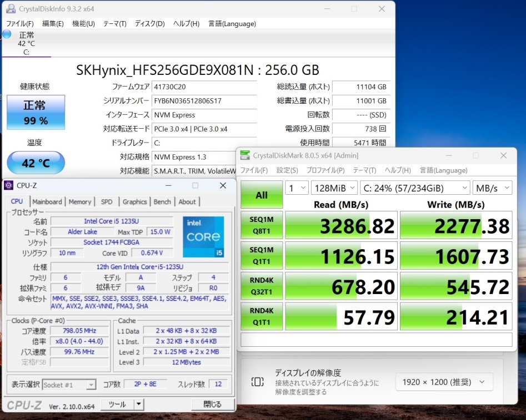Image resolution: width=526 pixels, height=420 pixels.
Task: Open the Socket #1 selection dropdown in CPU-Z
Action: pos(69,385)
